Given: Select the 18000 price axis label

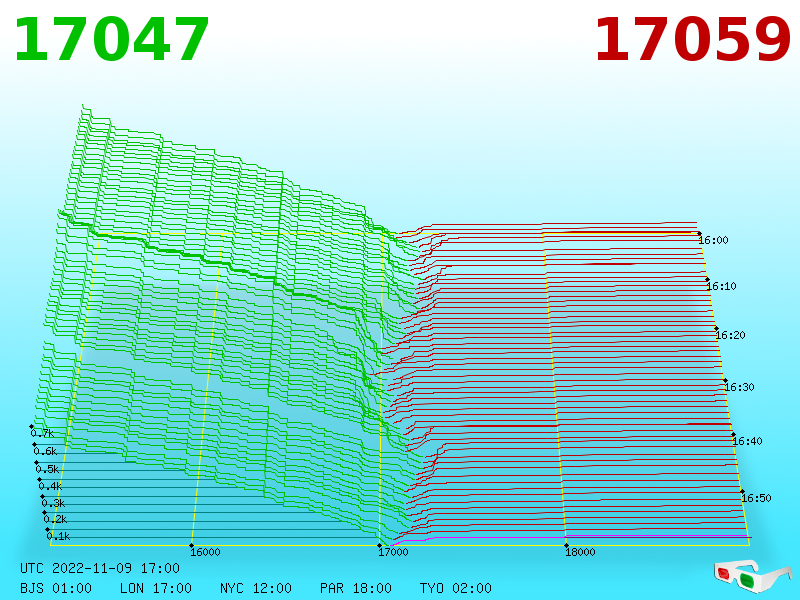Looking at the screenshot, I should (581, 553).
